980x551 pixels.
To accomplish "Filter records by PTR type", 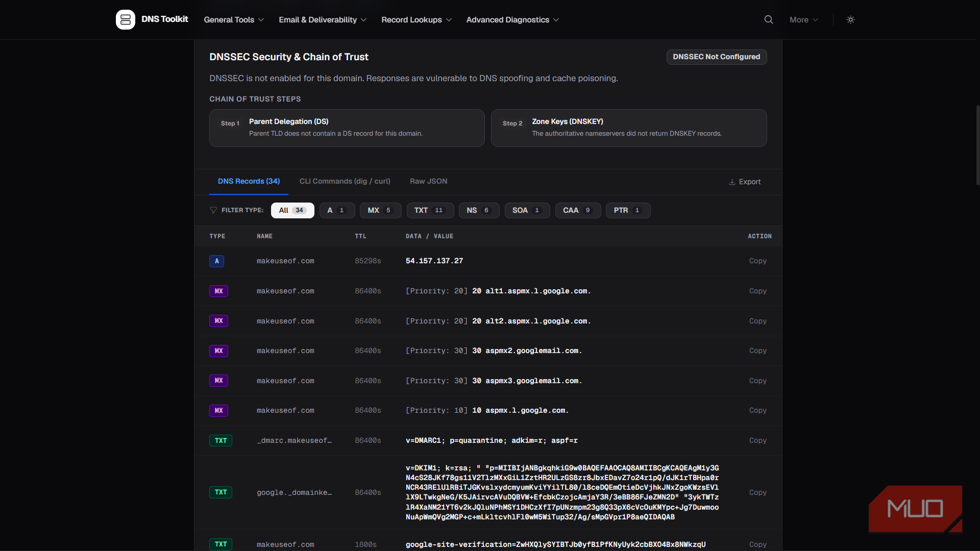I will [x=628, y=210].
